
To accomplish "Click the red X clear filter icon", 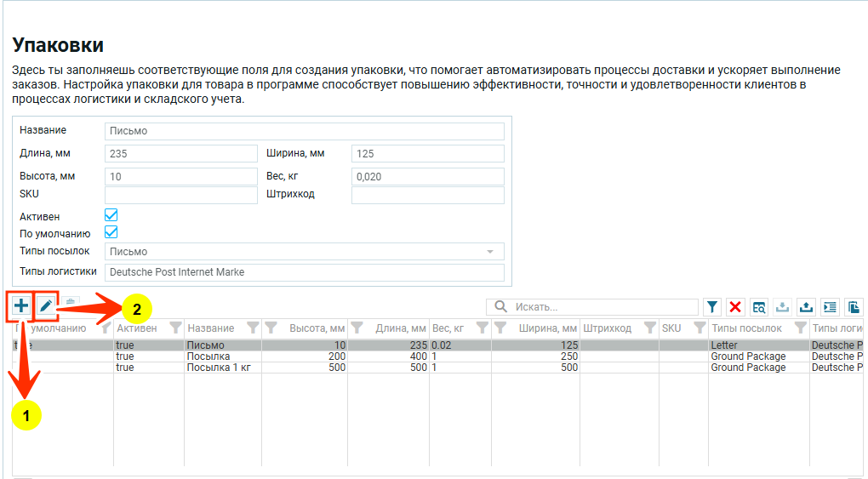I will (735, 307).
